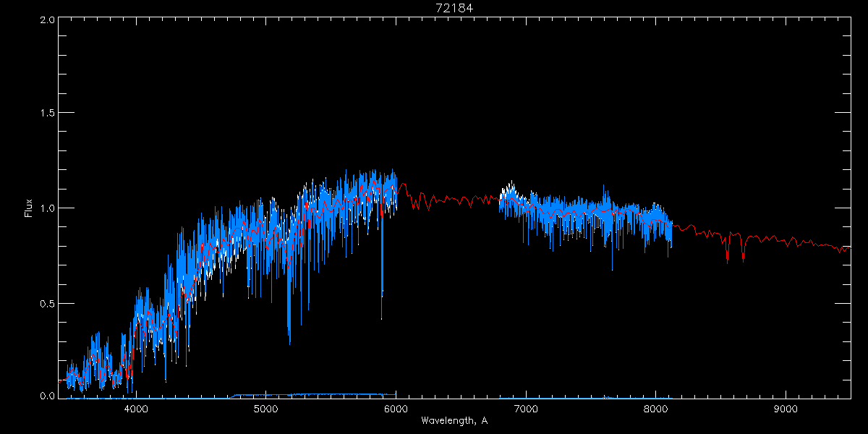Click the Flux y-axis label
Image resolution: width=868 pixels, height=434 pixels.
tap(29, 208)
